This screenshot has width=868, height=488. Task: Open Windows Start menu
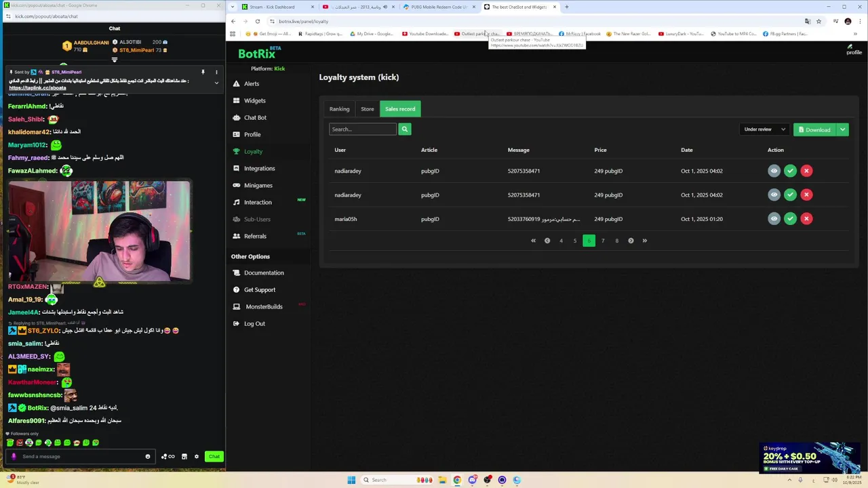tap(351, 480)
